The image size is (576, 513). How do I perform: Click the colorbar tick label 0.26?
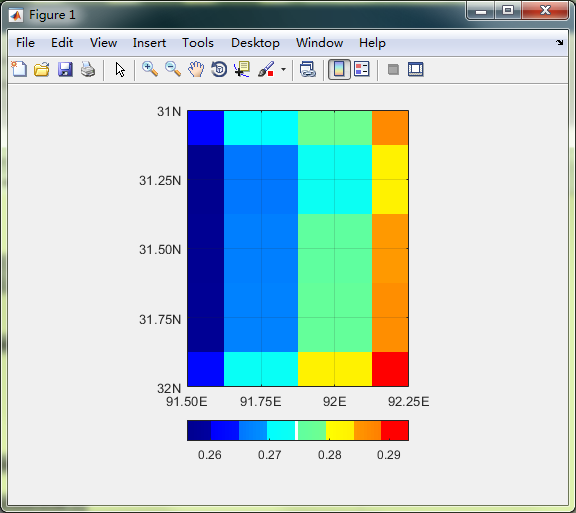point(209,455)
